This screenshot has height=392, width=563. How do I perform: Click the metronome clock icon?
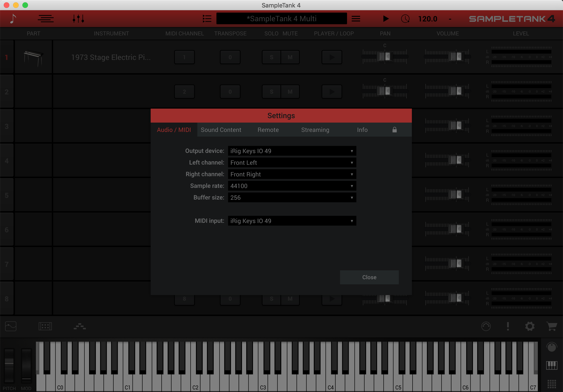coord(405,19)
